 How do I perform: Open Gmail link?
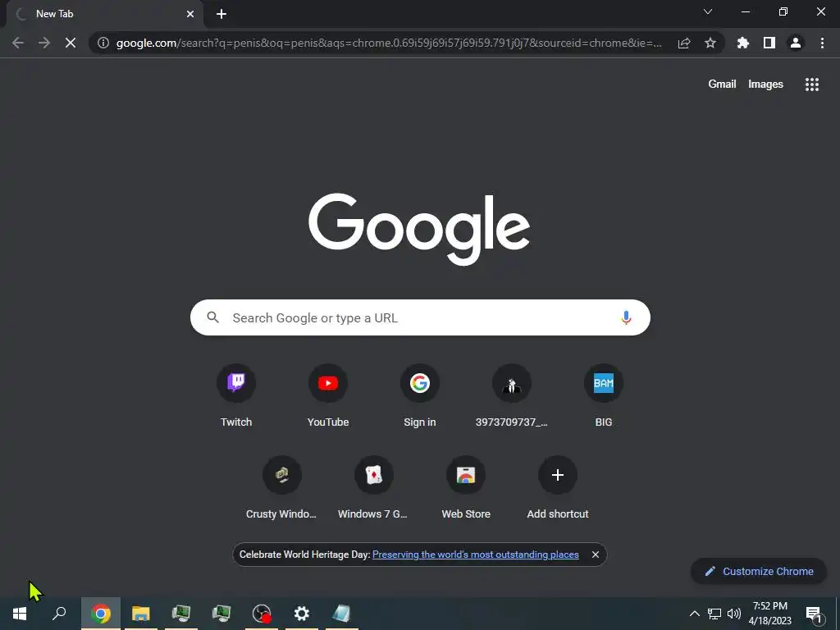722,84
